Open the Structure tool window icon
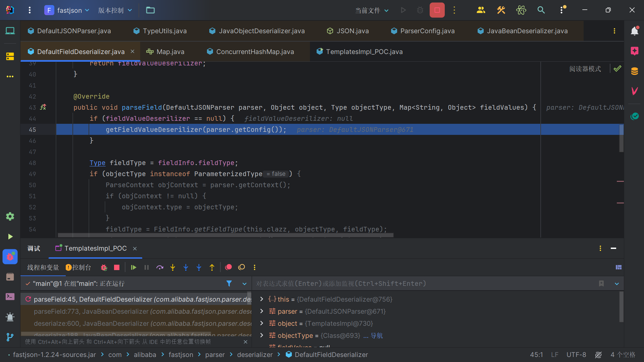 [x=10, y=56]
